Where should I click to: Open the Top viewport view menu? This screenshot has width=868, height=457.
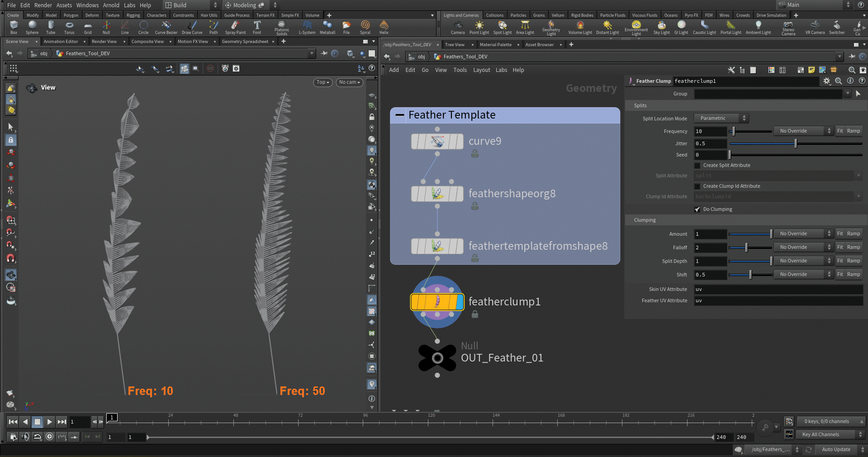coord(323,82)
